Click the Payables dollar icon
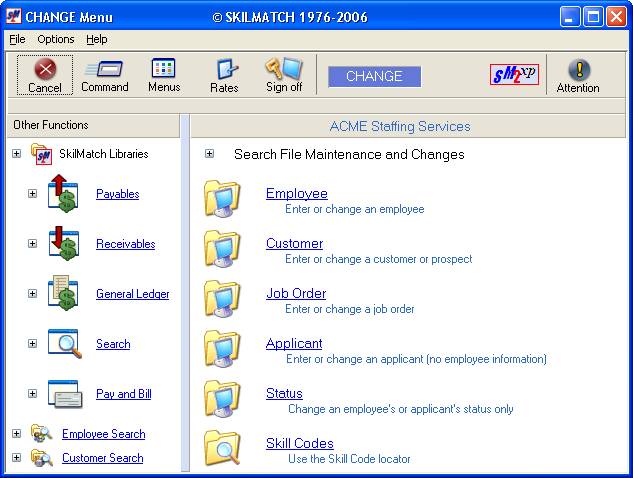 (x=63, y=193)
